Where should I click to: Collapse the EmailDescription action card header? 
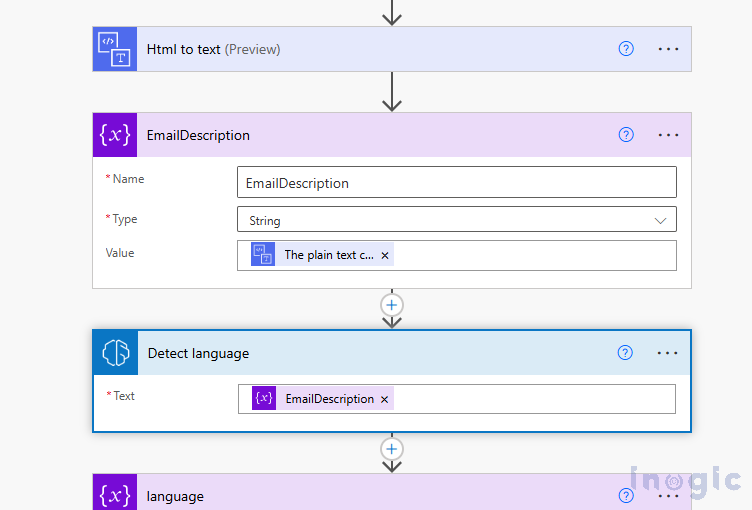click(391, 135)
